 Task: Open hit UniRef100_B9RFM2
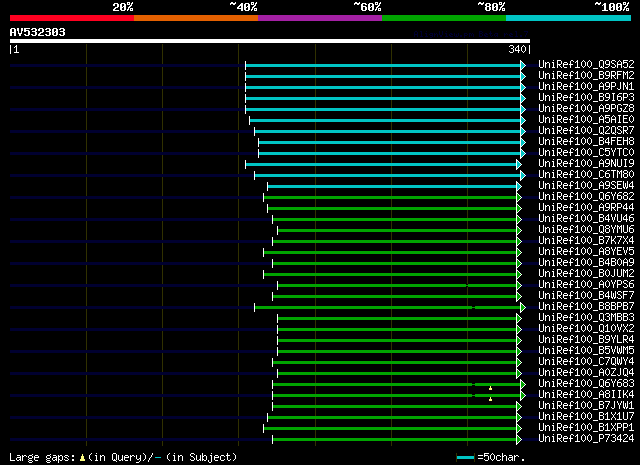click(586, 76)
